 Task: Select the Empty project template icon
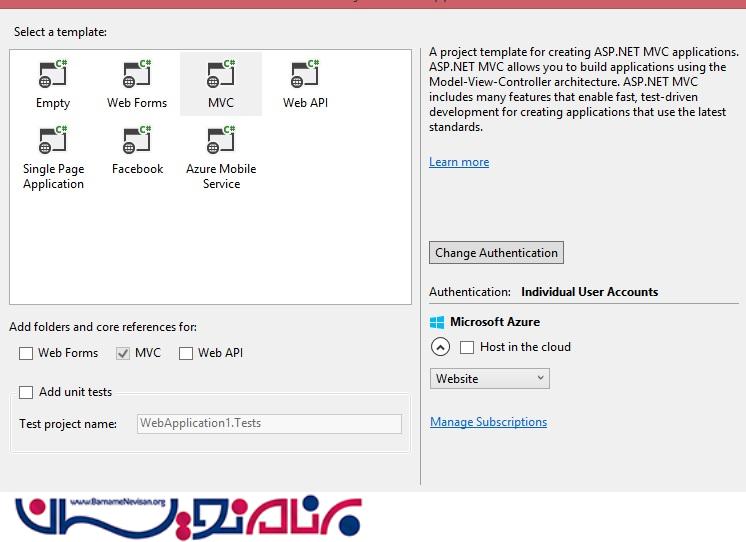53,75
